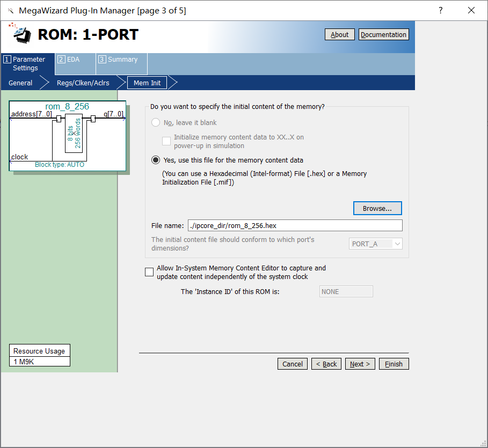488x448 pixels.
Task: Open the PORT_A dimensions dropdown
Action: (376, 244)
